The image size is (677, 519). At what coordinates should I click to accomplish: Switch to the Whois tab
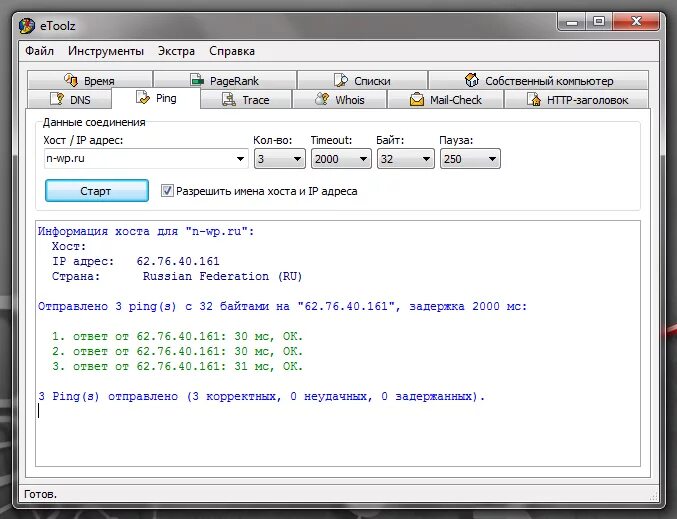(x=339, y=99)
